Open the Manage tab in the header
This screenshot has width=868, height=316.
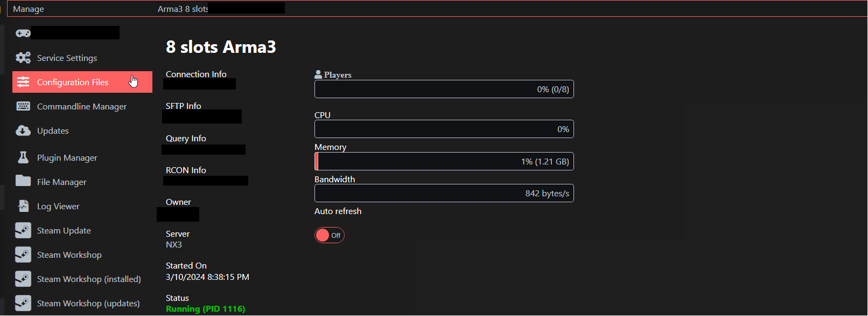click(x=29, y=9)
